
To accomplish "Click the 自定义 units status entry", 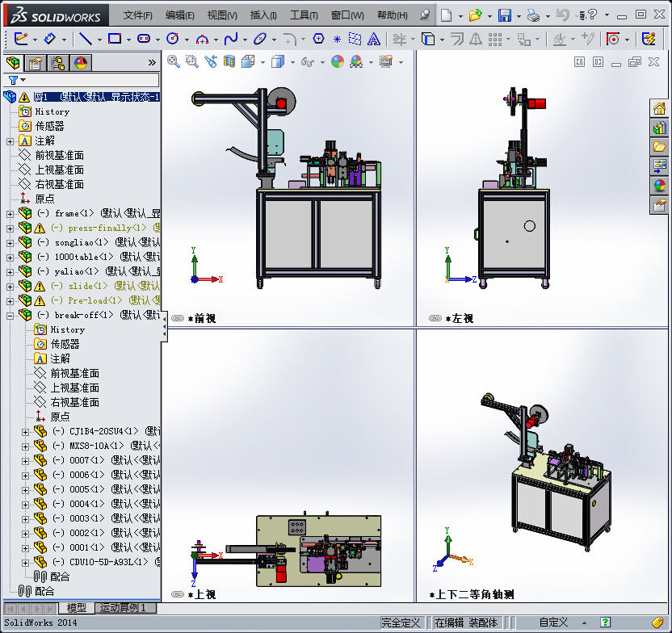I will pos(552,623).
